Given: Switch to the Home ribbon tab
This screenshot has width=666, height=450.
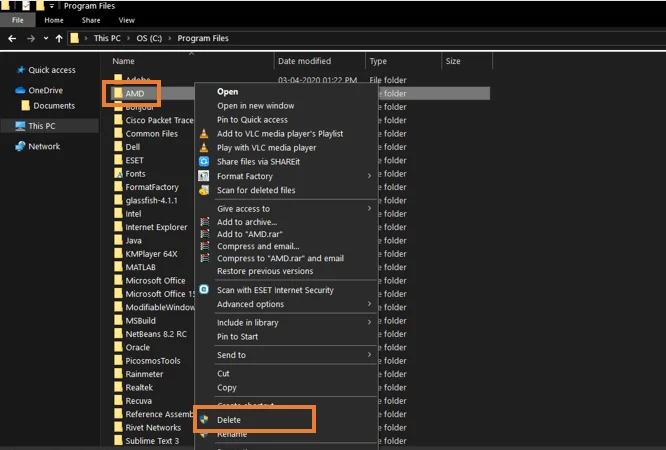Looking at the screenshot, I should pyautogui.click(x=54, y=20).
